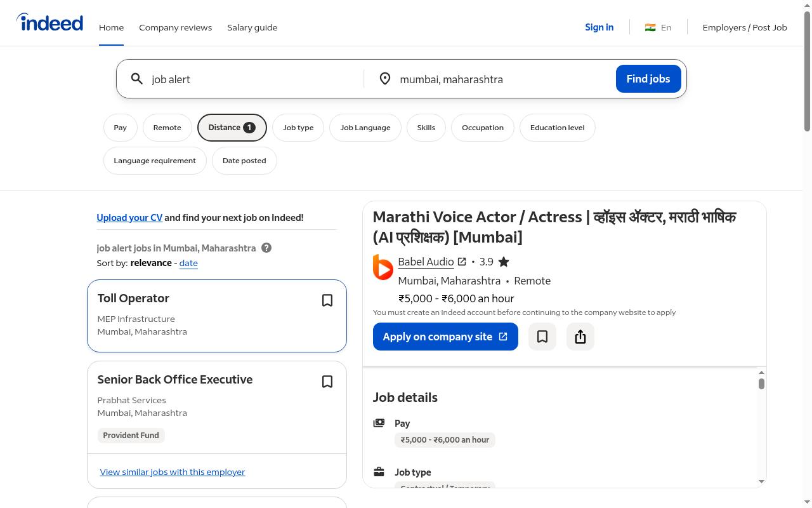The width and height of the screenshot is (812, 508).
Task: Open the Language requirement filter
Action: pos(155,161)
